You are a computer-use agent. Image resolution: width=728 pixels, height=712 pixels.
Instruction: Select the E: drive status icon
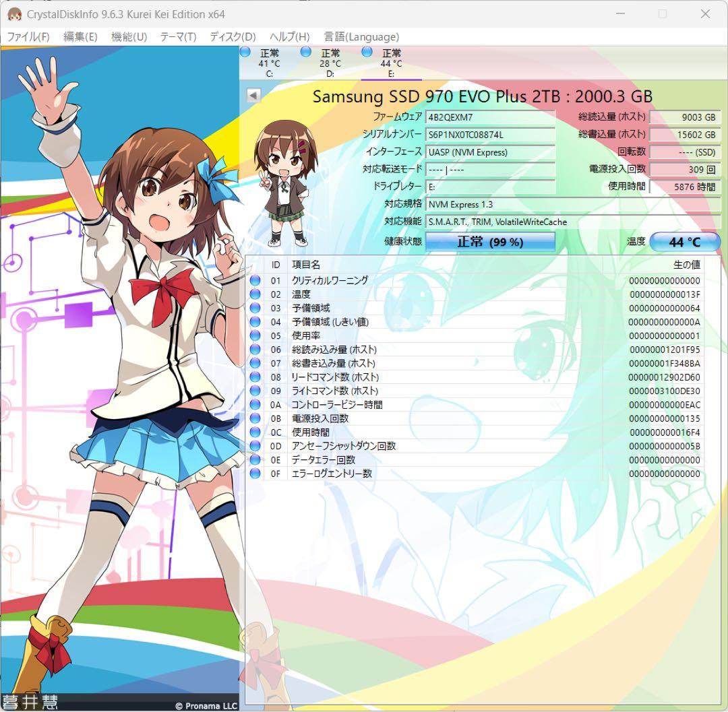367,52
